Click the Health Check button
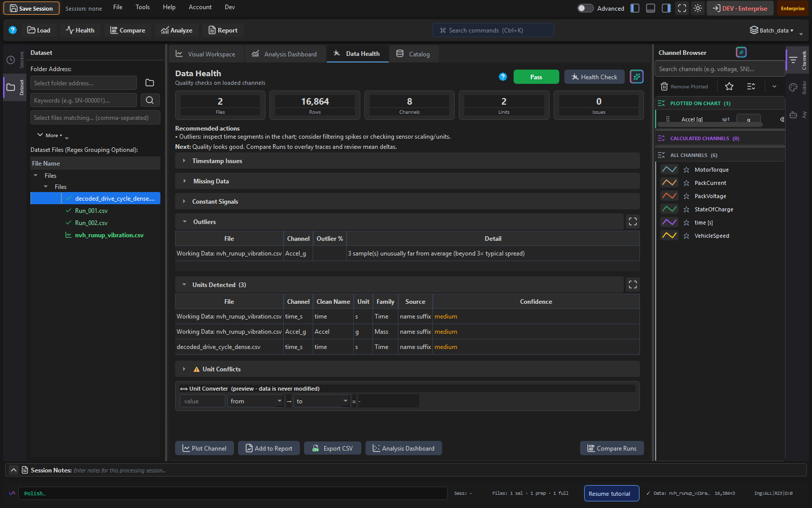Screen dimensions: 812x508 point(594,77)
